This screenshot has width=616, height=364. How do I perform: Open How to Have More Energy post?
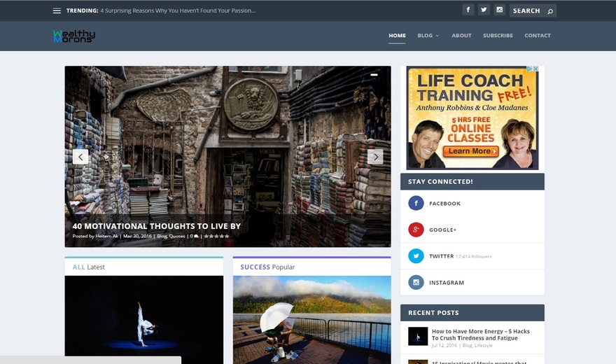point(480,335)
